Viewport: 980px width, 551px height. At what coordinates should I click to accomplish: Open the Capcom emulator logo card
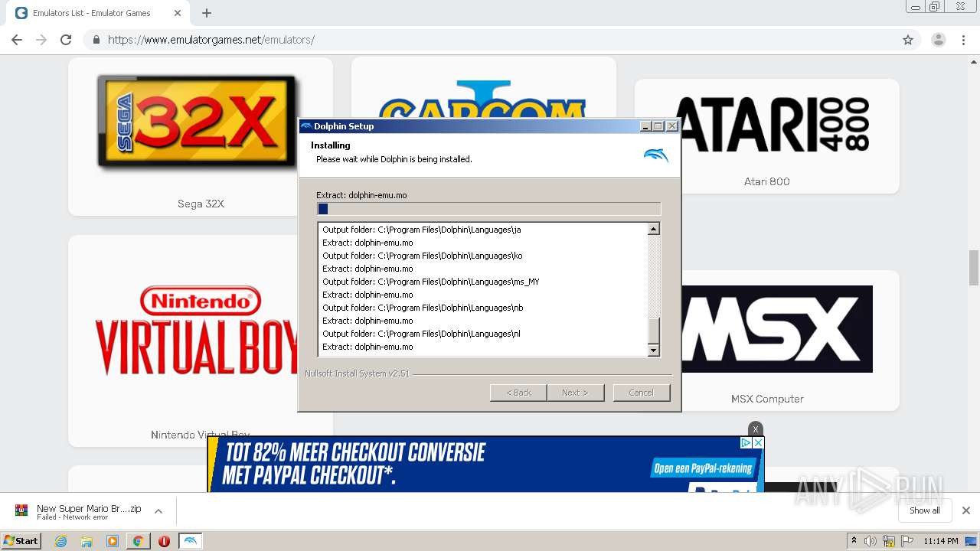[x=484, y=88]
